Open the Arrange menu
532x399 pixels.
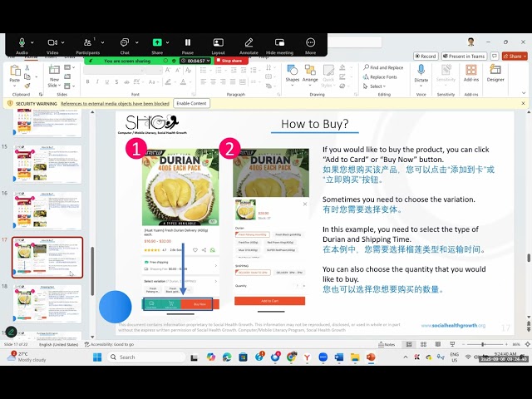tap(310, 75)
